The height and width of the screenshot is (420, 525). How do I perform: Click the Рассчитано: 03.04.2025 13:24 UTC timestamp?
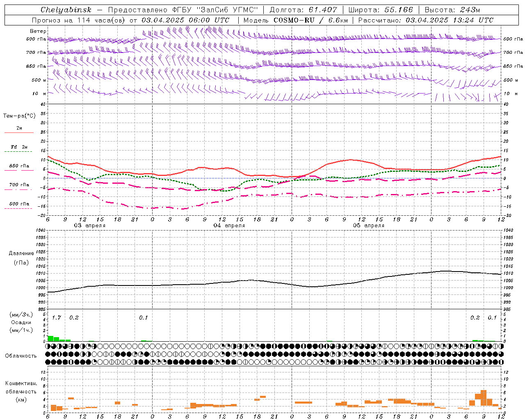point(426,20)
